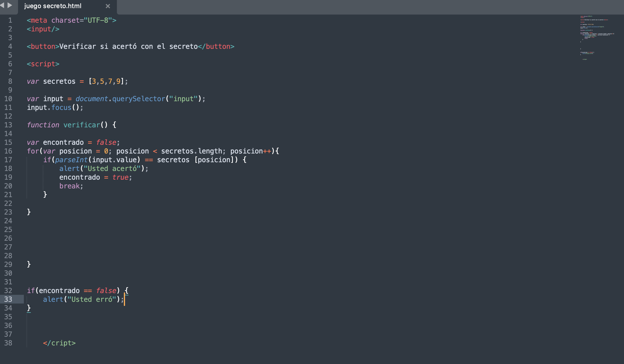Click the closing brace on line 34
Viewport: 624px width, 364px height.
coord(29,308)
